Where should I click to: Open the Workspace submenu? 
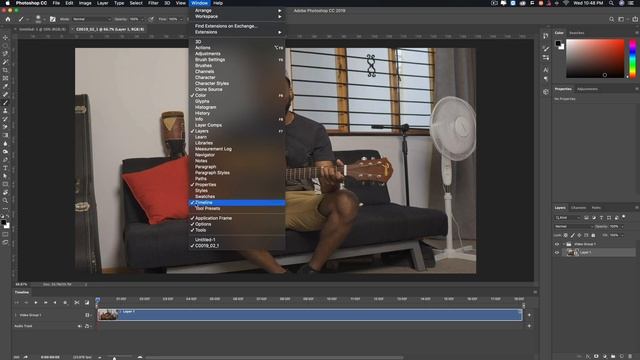(237, 17)
